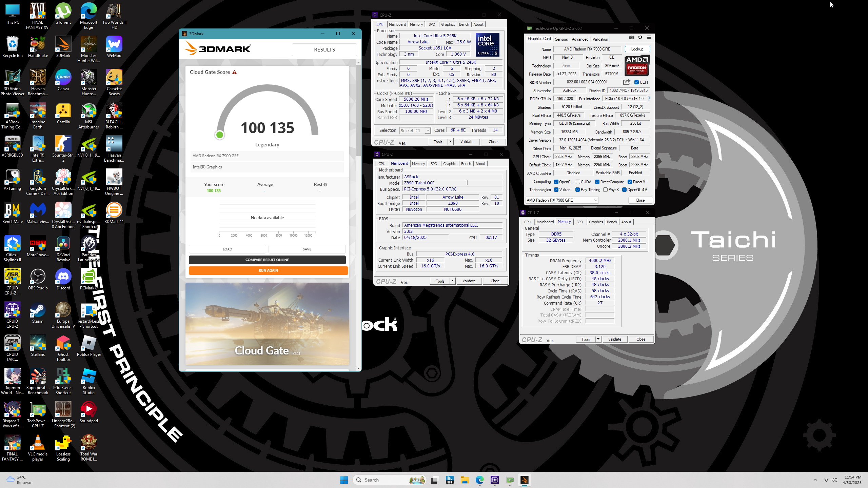The height and width of the screenshot is (488, 868).
Task: Open OBS Studio desktop icon
Action: click(38, 280)
